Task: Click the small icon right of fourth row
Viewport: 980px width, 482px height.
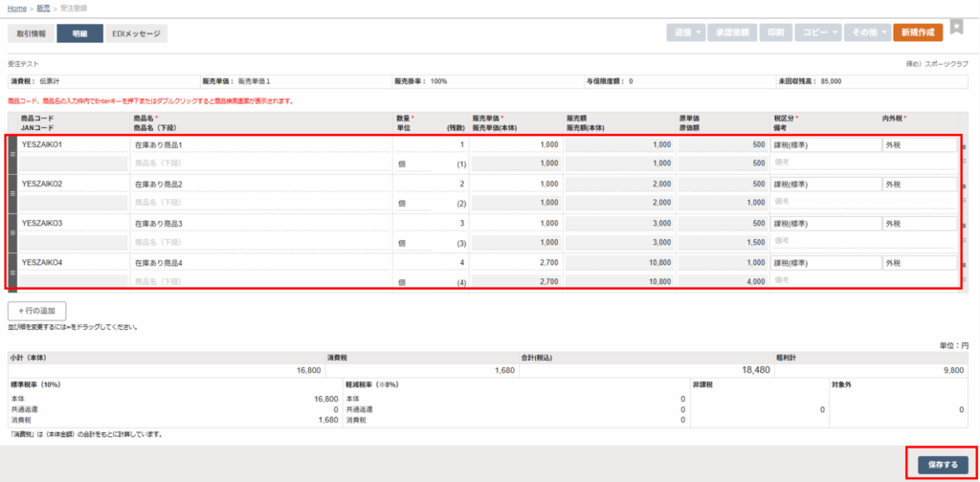Action: click(x=964, y=264)
